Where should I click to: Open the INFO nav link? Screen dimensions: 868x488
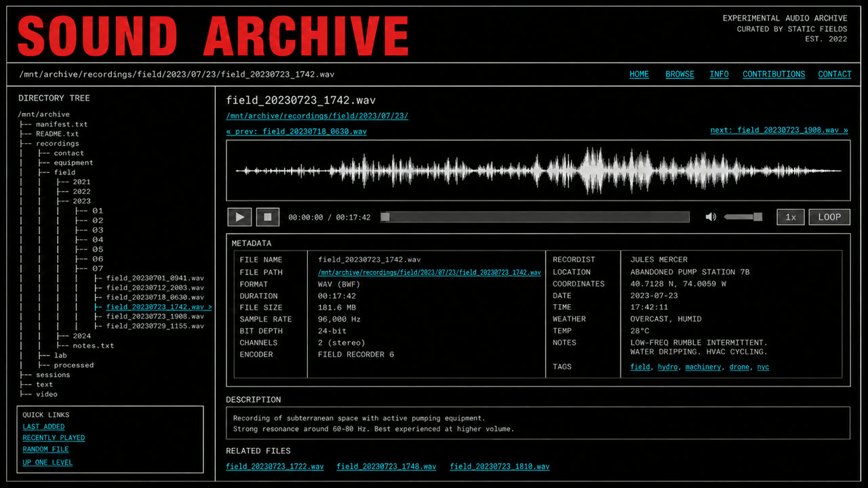[719, 75]
